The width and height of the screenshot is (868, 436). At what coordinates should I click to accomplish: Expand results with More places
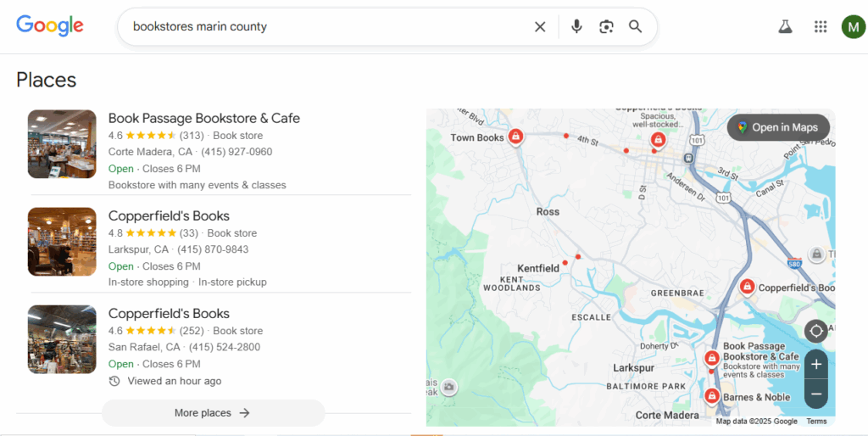click(x=213, y=413)
